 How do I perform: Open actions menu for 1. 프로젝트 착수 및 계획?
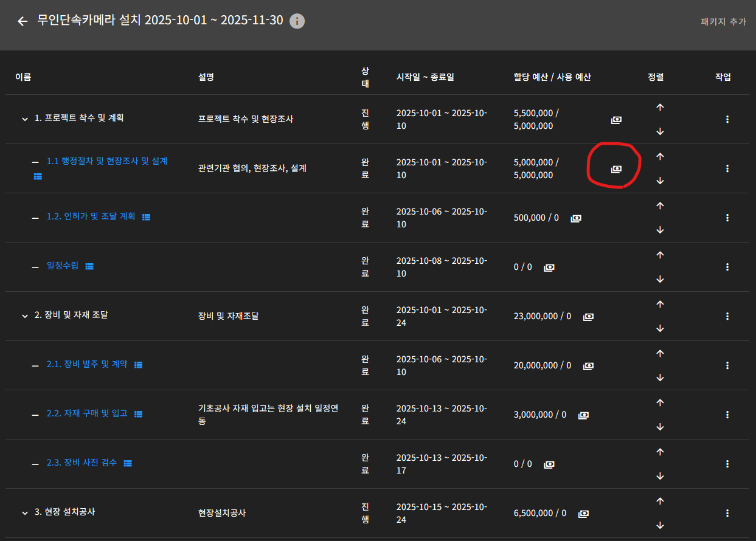click(727, 119)
